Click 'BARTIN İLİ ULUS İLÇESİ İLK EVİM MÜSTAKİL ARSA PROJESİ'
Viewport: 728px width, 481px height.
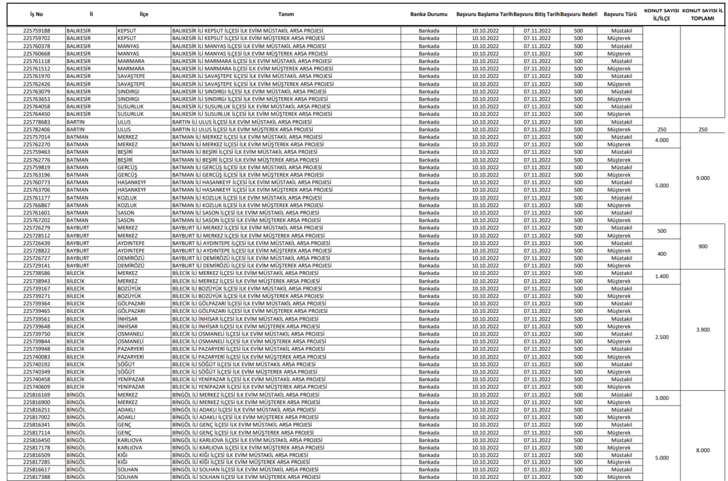(242, 122)
